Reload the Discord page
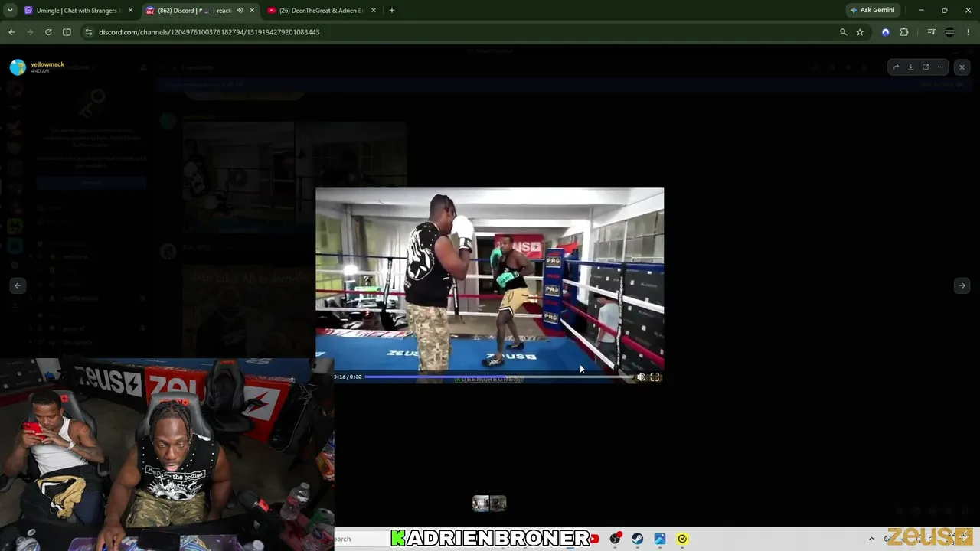The height and width of the screenshot is (551, 980). pyautogui.click(x=48, y=32)
